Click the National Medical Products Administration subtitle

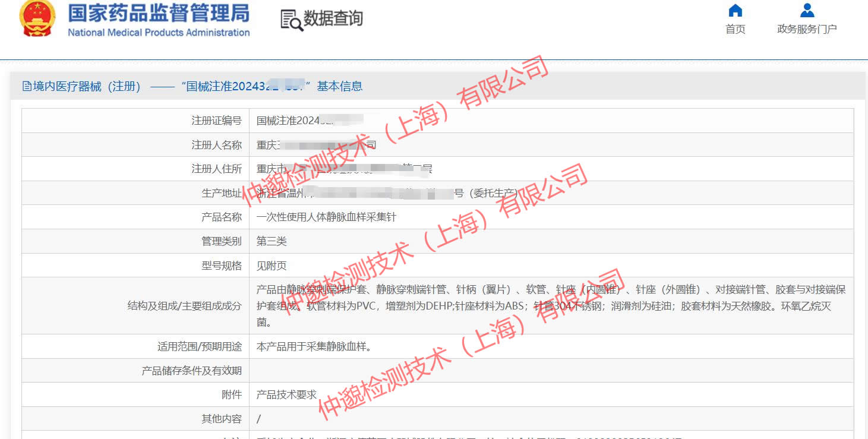pos(159,33)
